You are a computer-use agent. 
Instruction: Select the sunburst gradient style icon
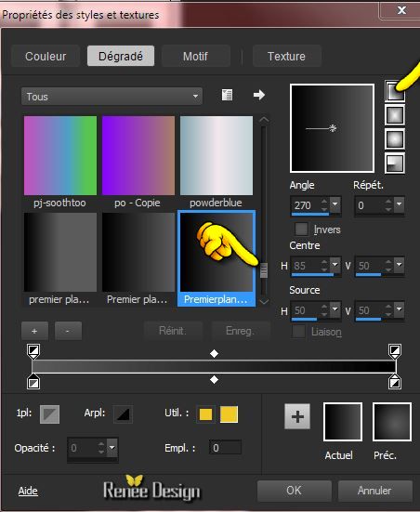(395, 139)
